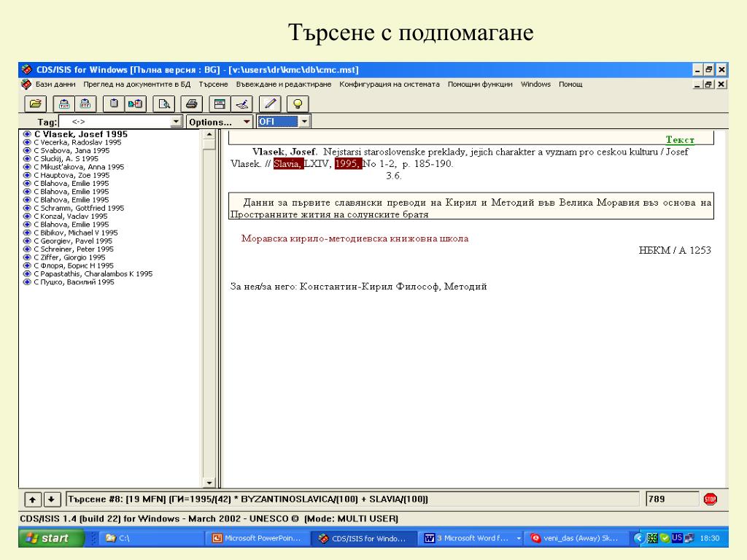Click the red STOP icon
747x560 pixels.
[710, 499]
